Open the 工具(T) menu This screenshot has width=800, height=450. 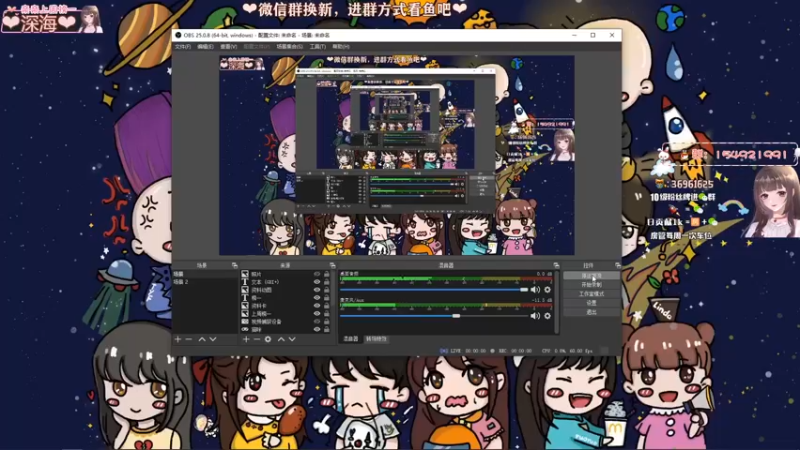[318, 46]
